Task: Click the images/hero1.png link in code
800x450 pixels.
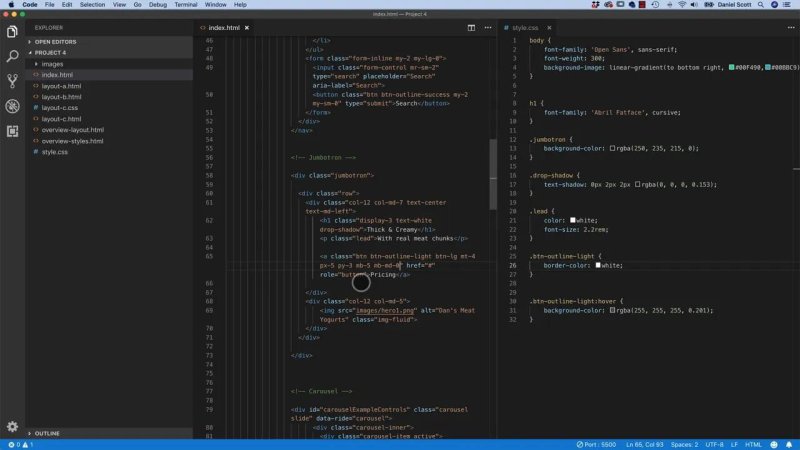Action: point(385,310)
